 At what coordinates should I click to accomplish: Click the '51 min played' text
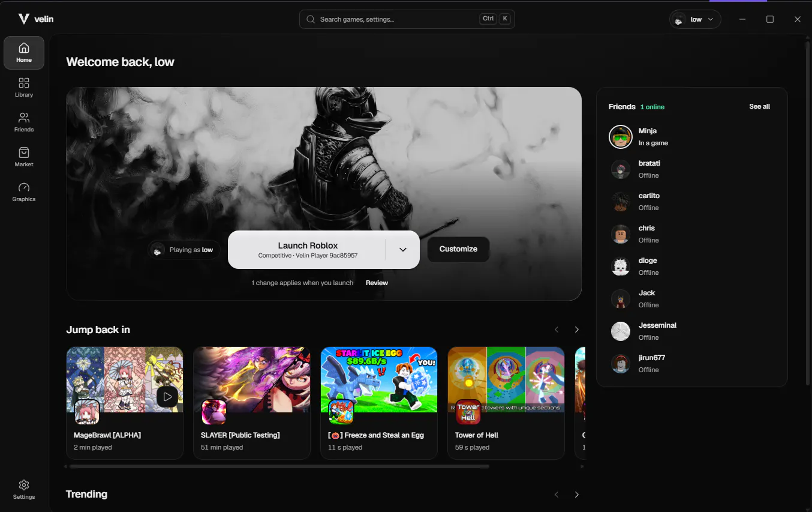(x=222, y=447)
